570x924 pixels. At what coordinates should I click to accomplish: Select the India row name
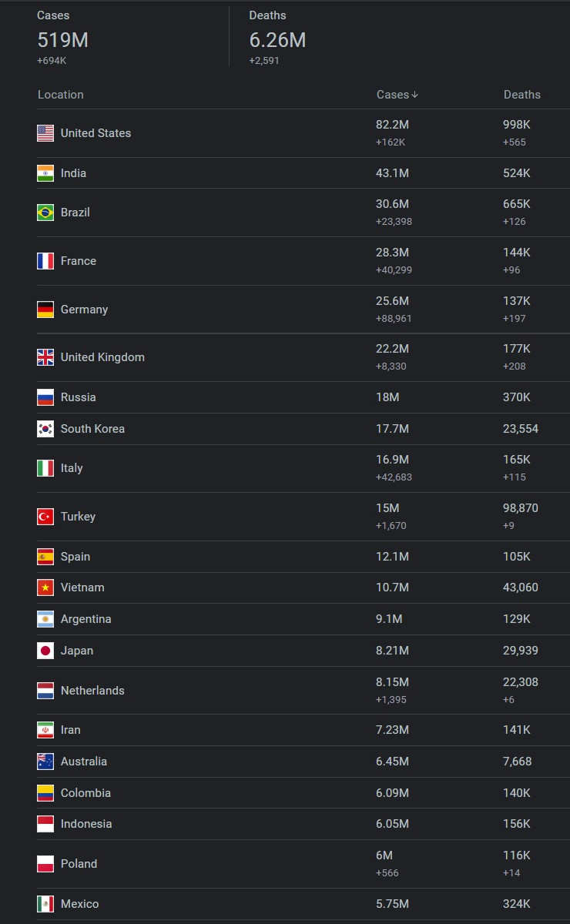pyautogui.click(x=73, y=173)
